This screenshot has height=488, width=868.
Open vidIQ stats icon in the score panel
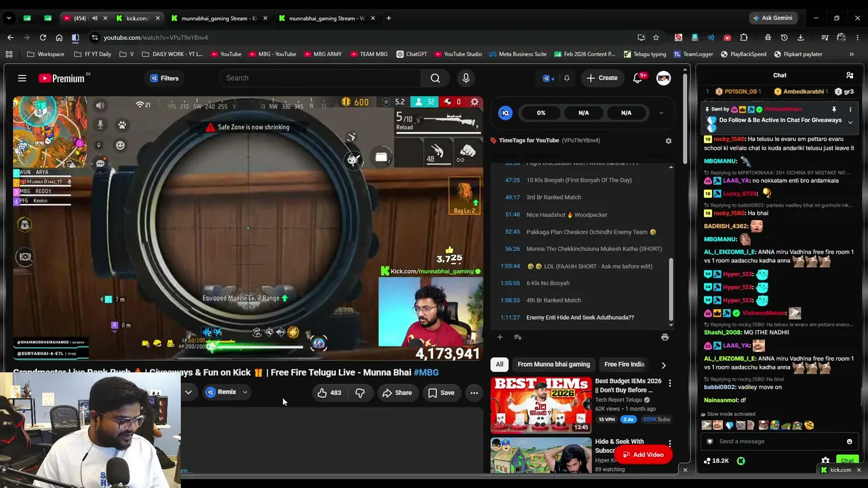[x=505, y=113]
